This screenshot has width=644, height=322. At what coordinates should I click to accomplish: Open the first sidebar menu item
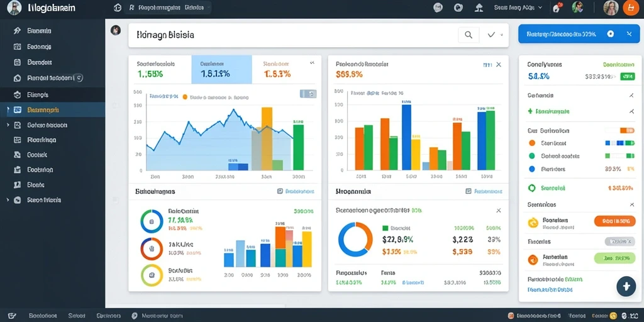point(53,31)
